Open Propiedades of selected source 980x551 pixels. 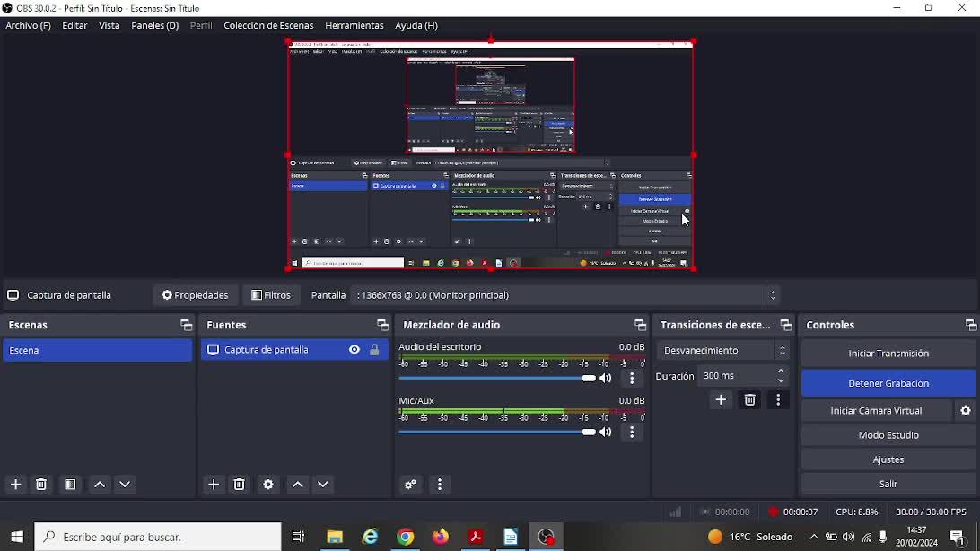tap(195, 295)
